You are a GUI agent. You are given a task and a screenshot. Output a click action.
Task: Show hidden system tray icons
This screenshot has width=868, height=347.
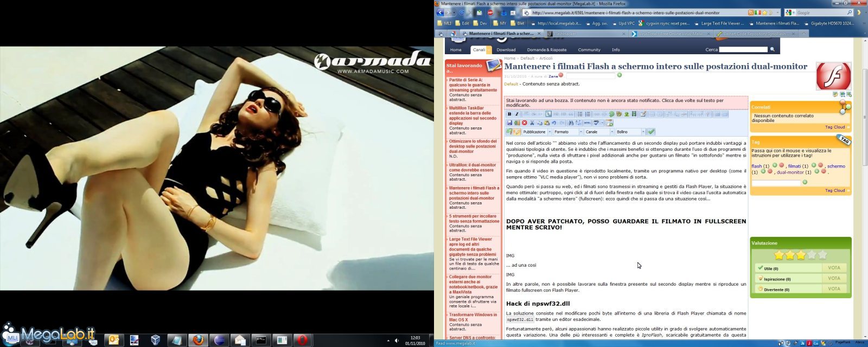(x=388, y=340)
